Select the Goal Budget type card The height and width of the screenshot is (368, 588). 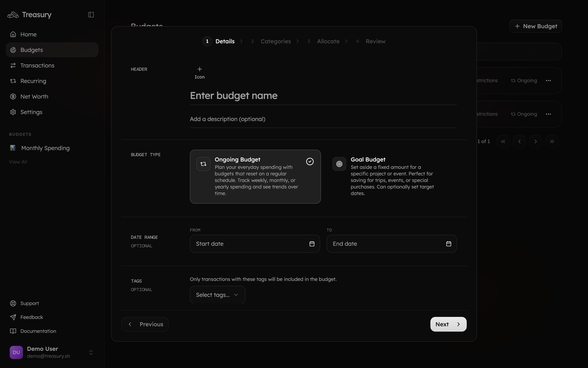pyautogui.click(x=391, y=176)
